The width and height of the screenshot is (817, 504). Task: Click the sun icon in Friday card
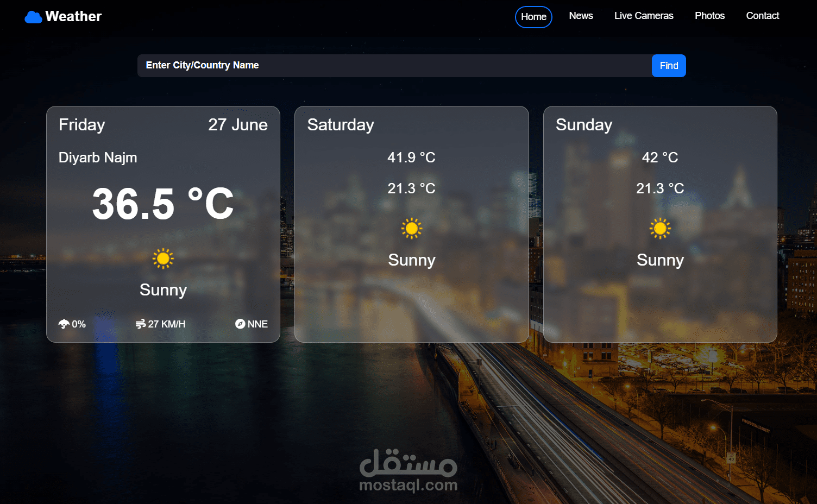tap(163, 259)
